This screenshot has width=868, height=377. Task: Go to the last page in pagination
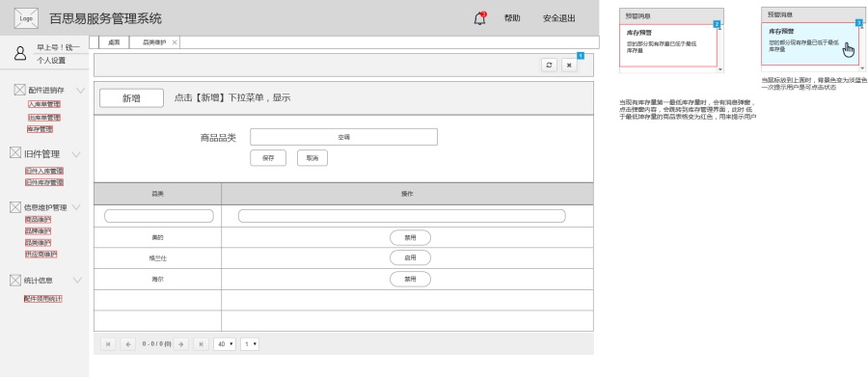tap(201, 344)
